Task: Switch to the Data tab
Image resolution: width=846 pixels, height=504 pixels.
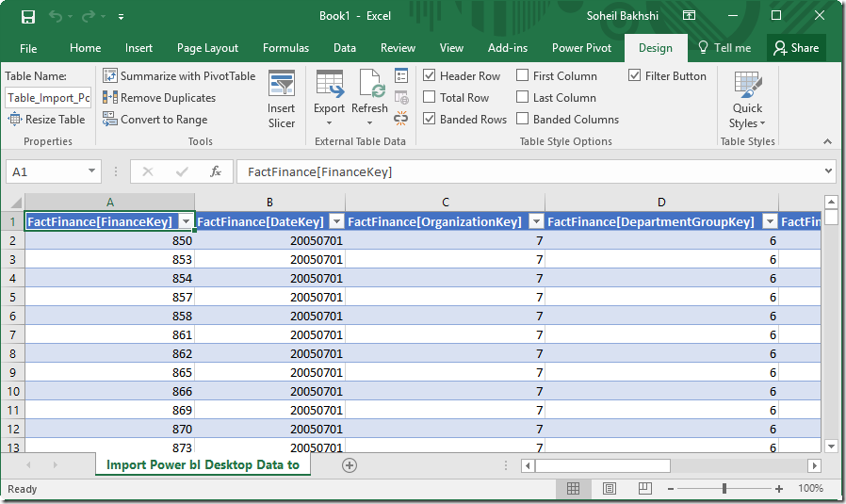Action: (x=345, y=48)
